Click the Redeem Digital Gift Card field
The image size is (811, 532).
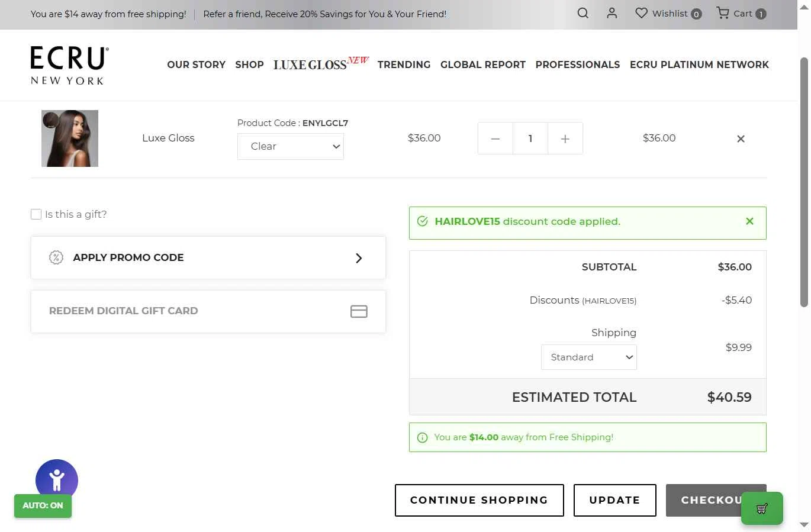click(x=208, y=311)
